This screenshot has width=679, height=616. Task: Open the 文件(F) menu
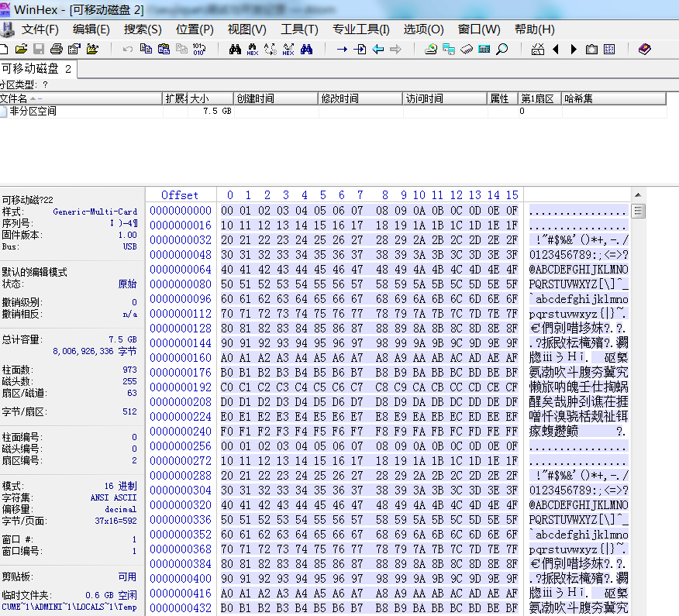40,29
